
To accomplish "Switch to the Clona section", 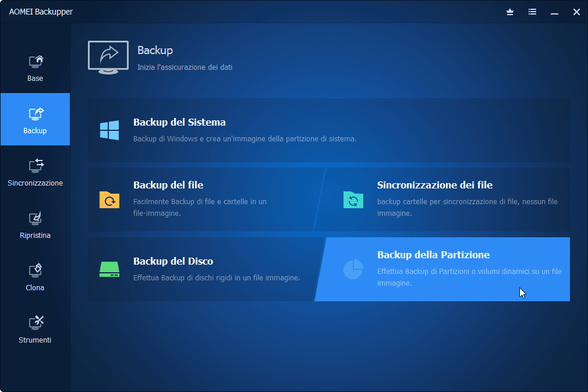I will [x=35, y=276].
